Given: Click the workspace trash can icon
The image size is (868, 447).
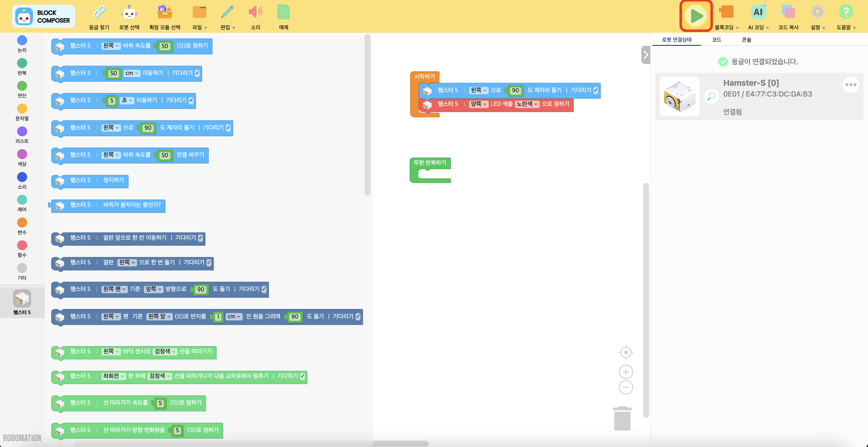Looking at the screenshot, I should tap(622, 419).
